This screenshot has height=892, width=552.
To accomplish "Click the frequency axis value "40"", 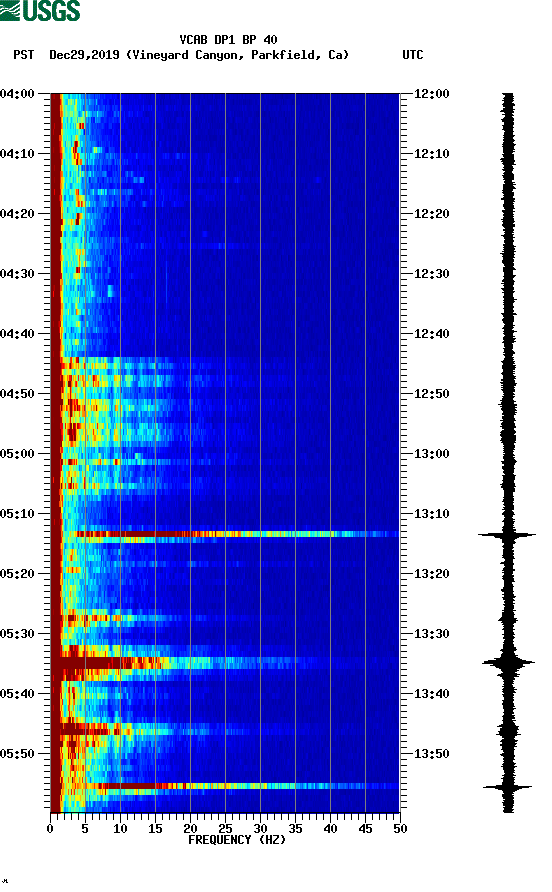I will point(330,829).
